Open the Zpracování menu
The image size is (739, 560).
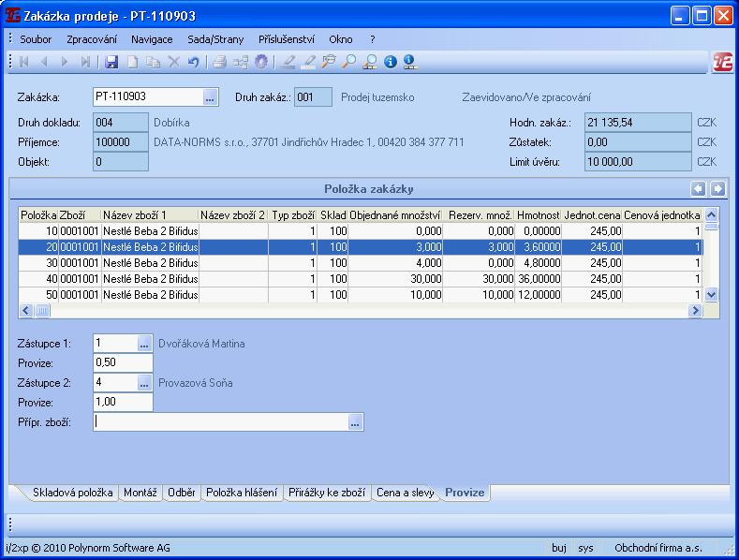tap(92, 39)
